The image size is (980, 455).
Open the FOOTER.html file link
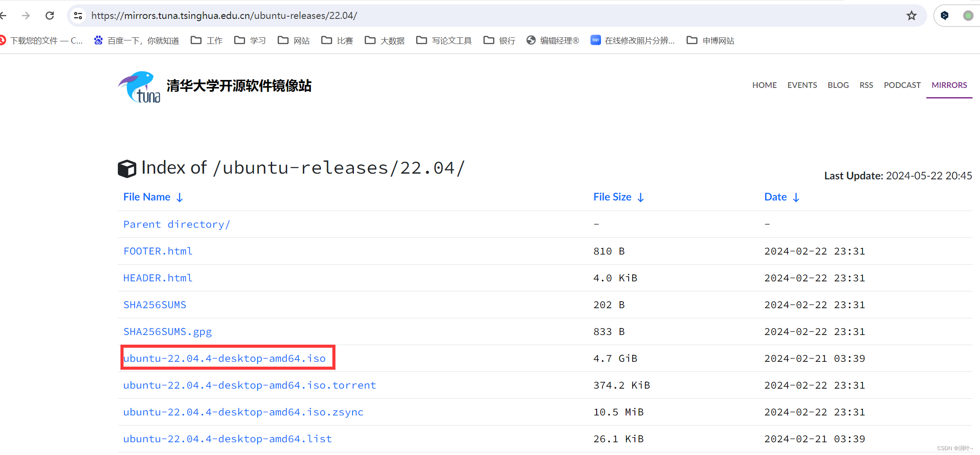click(158, 251)
